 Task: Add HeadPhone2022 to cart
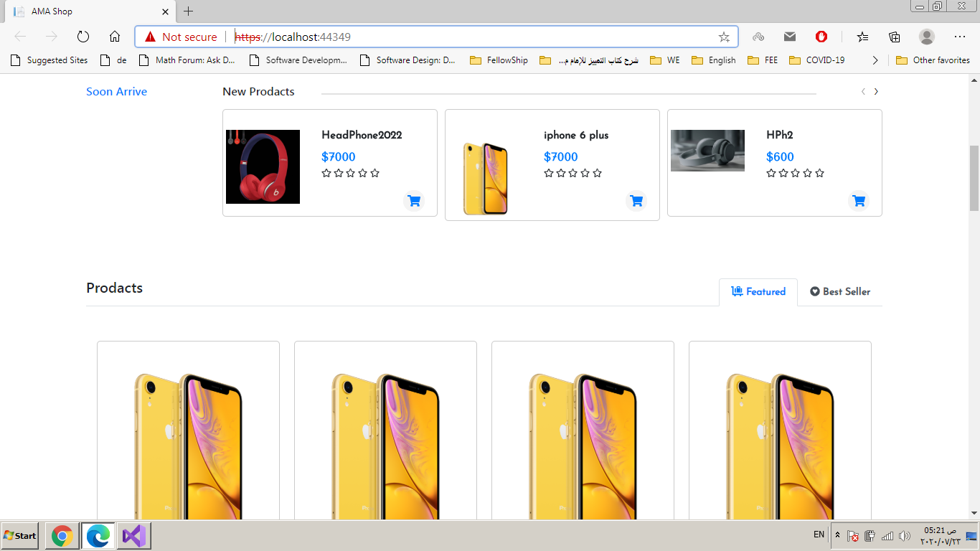point(414,201)
